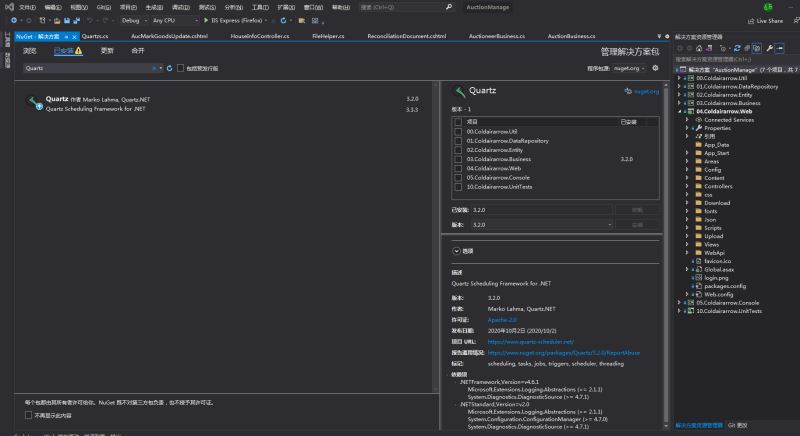Check the 05.Coldairarrow.Console project checkbox
The width and height of the screenshot is (800, 436).
(x=458, y=177)
